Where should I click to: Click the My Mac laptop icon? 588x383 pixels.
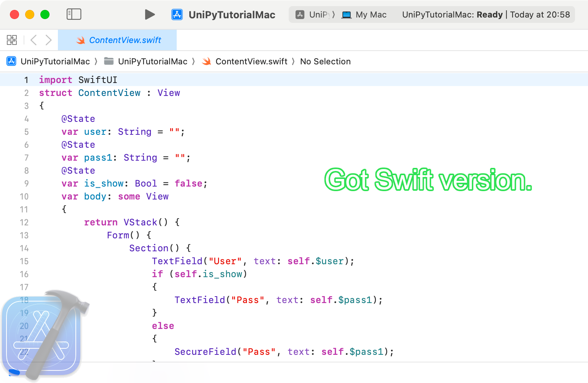coord(347,14)
